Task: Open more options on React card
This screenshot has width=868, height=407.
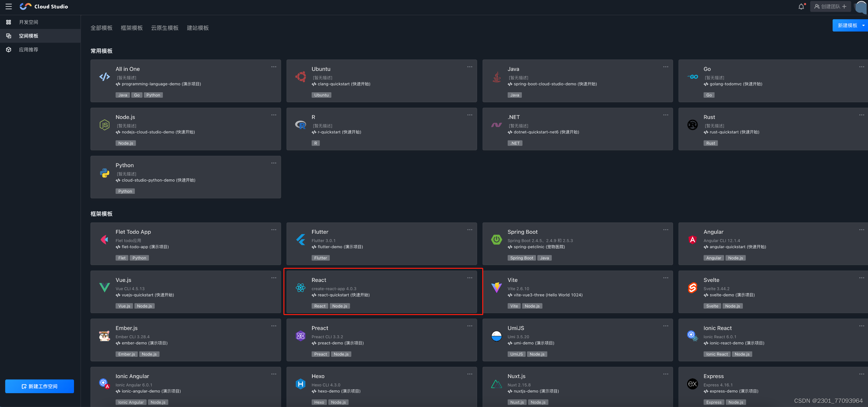Action: pyautogui.click(x=469, y=278)
